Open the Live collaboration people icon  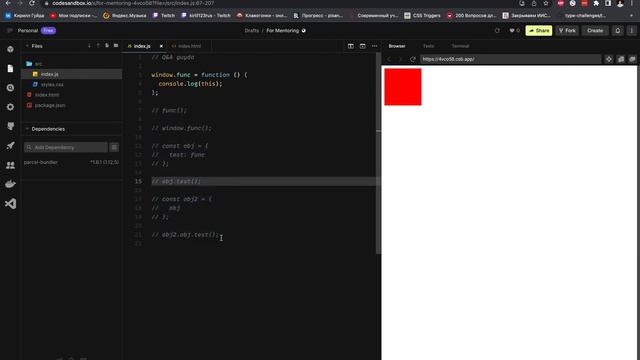[10, 165]
